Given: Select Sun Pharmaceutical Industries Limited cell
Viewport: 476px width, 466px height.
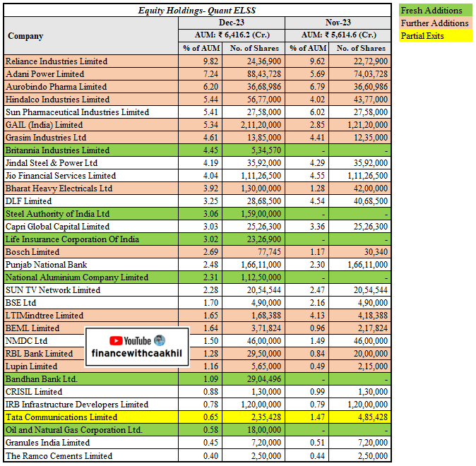Looking at the screenshot, I should [x=91, y=112].
